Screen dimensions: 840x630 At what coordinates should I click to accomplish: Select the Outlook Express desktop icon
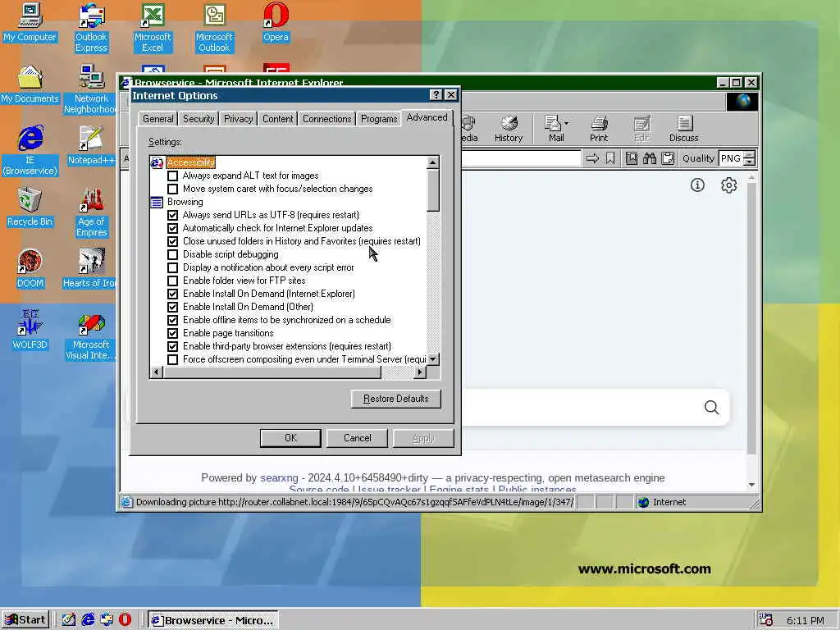(91, 27)
